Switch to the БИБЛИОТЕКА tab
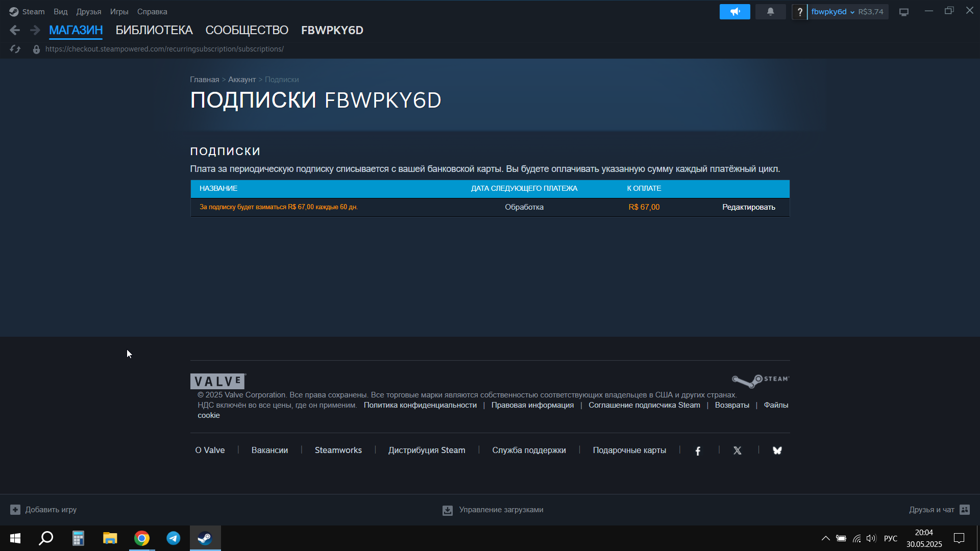The image size is (980, 551). (x=154, y=30)
